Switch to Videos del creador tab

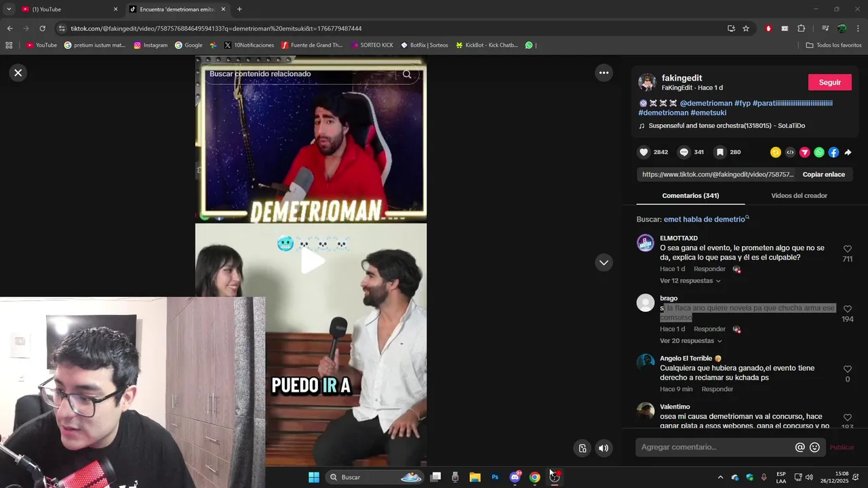click(799, 195)
